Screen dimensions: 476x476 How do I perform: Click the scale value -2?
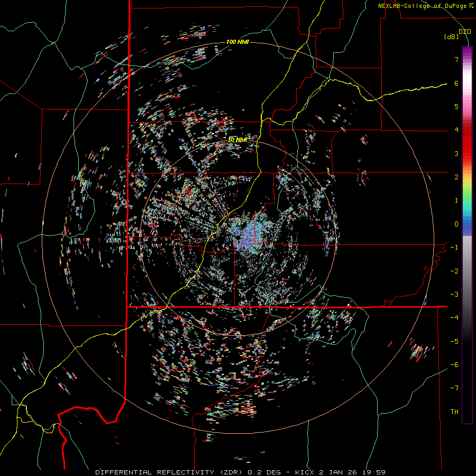(x=454, y=271)
